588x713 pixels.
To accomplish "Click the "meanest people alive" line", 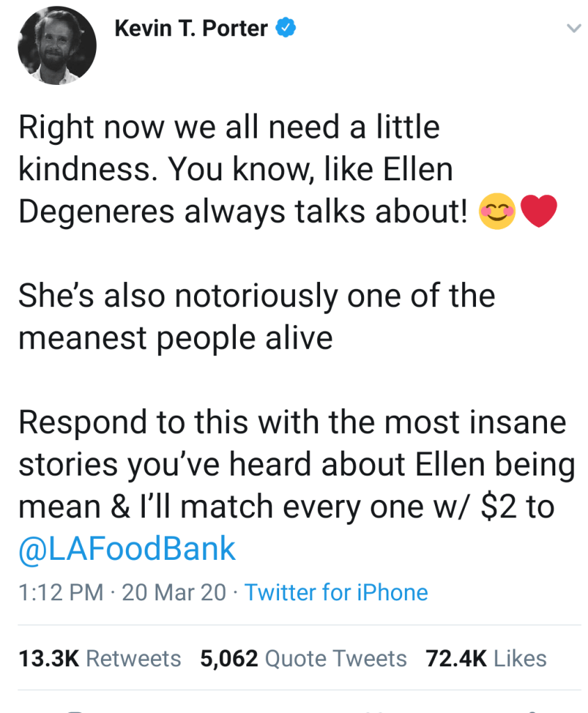I will [x=175, y=338].
